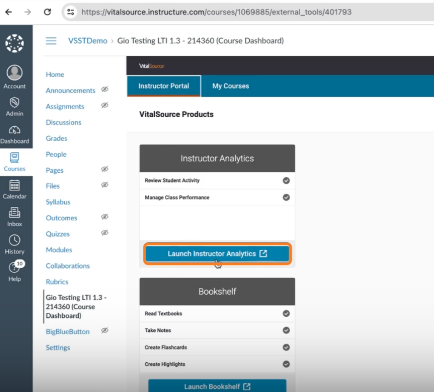Reload the browser page
Image resolution: width=434 pixels, height=392 pixels.
point(47,12)
